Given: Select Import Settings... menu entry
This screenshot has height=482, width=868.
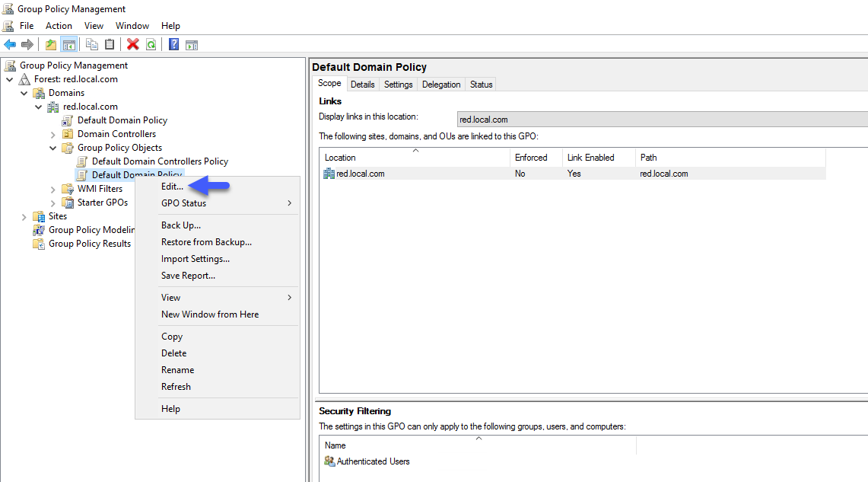Looking at the screenshot, I should [218, 259].
